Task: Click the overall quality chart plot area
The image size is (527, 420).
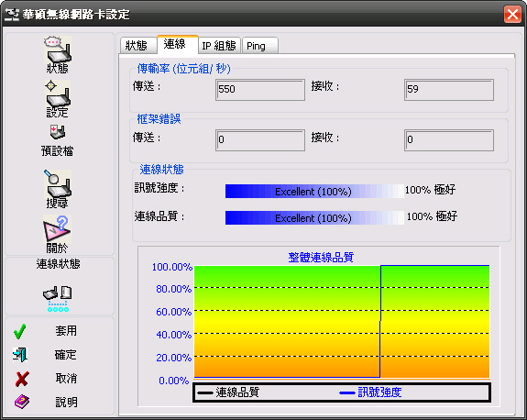Action: 342,322
